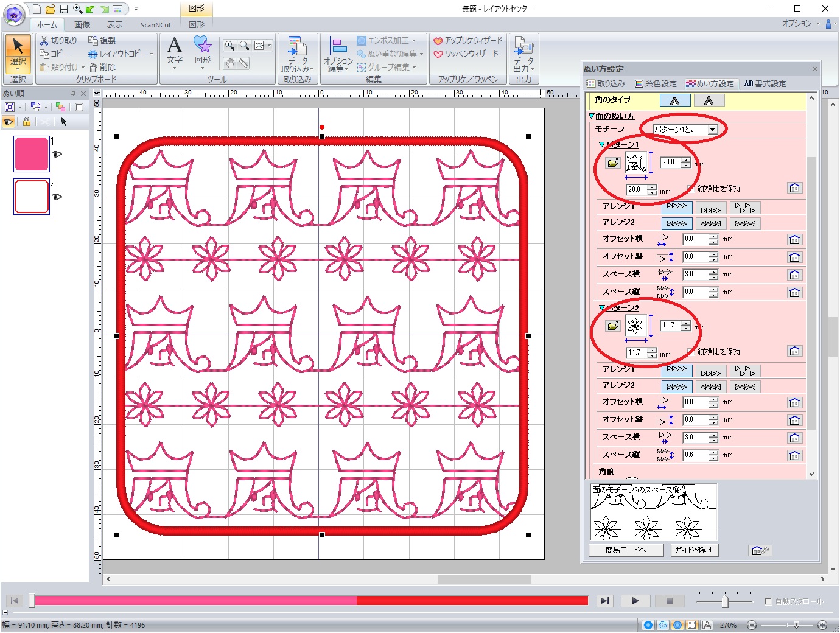Select mirrored アレンジ2 option under パターン1
The width and height of the screenshot is (840, 633).
[745, 223]
